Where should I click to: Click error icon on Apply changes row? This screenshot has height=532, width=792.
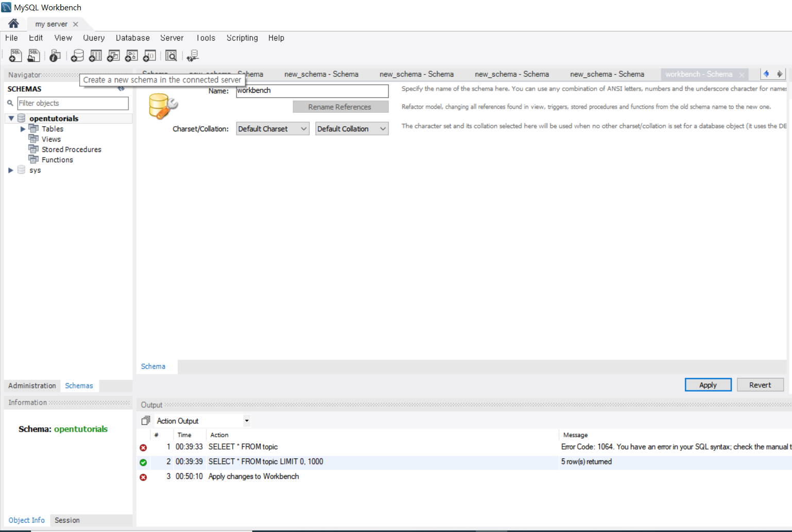(143, 477)
